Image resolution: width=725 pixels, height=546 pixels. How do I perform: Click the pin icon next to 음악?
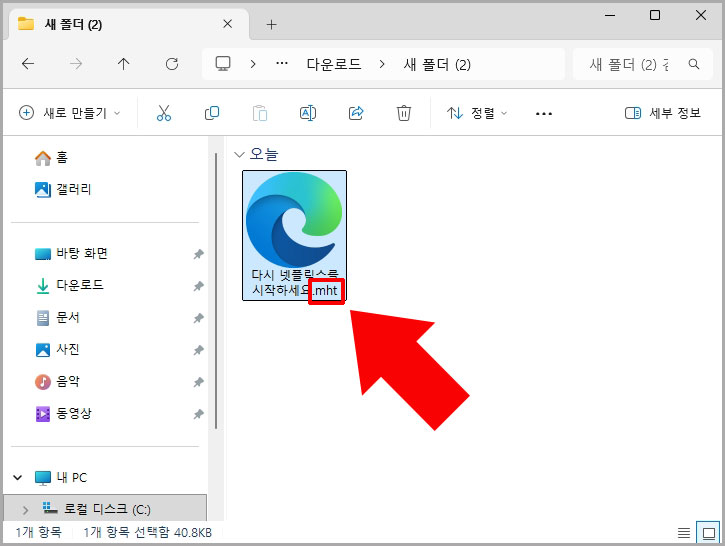coord(198,382)
